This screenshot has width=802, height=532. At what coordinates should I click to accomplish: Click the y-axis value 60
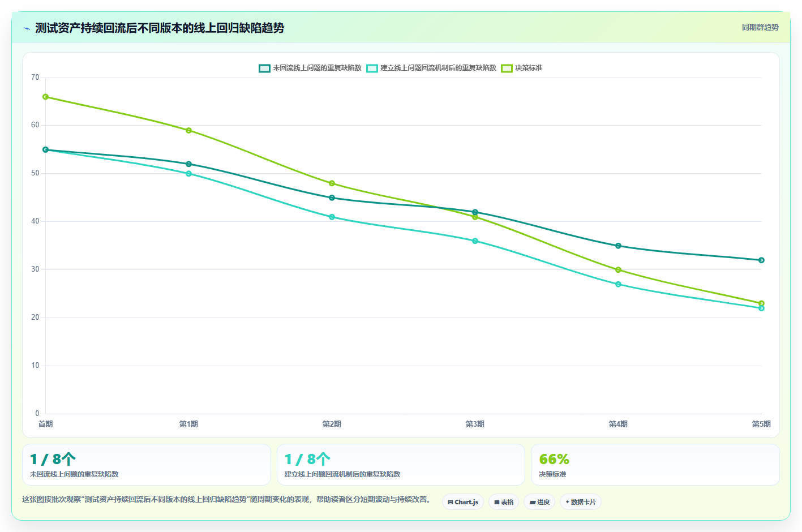(35, 125)
